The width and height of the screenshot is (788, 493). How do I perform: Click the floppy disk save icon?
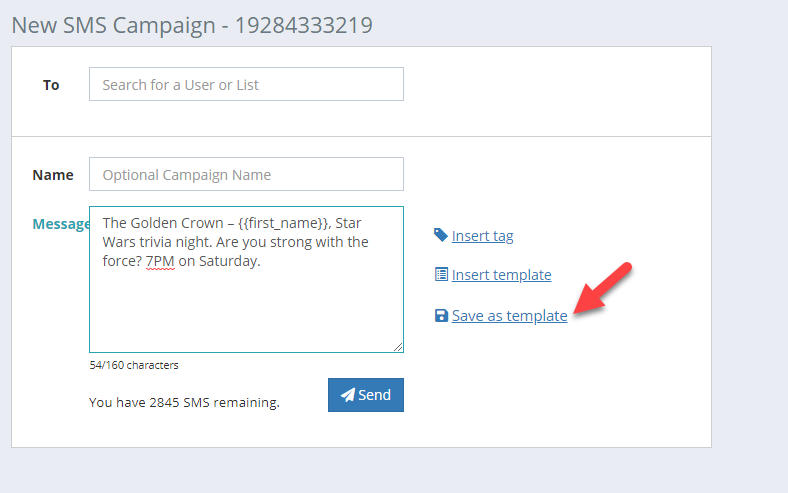[x=441, y=316]
